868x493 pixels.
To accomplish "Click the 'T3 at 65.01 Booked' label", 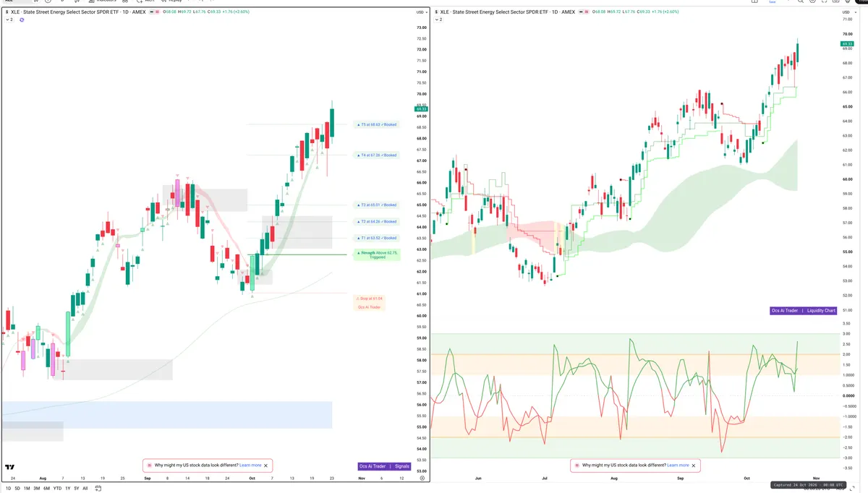I will [377, 205].
